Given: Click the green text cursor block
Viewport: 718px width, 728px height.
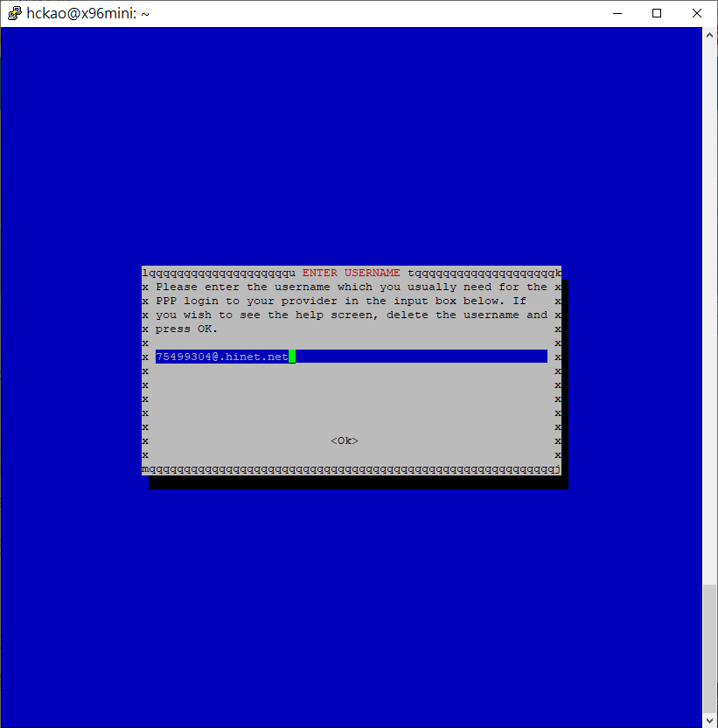Looking at the screenshot, I should 292,357.
